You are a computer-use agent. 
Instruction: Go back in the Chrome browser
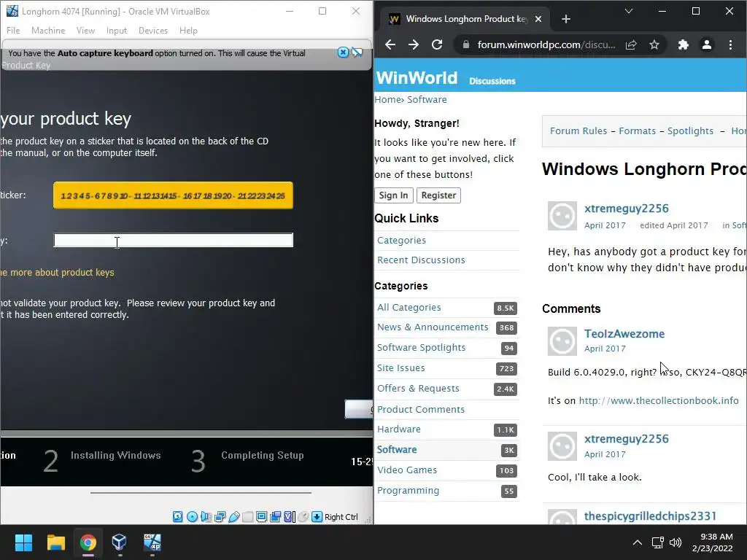[390, 44]
